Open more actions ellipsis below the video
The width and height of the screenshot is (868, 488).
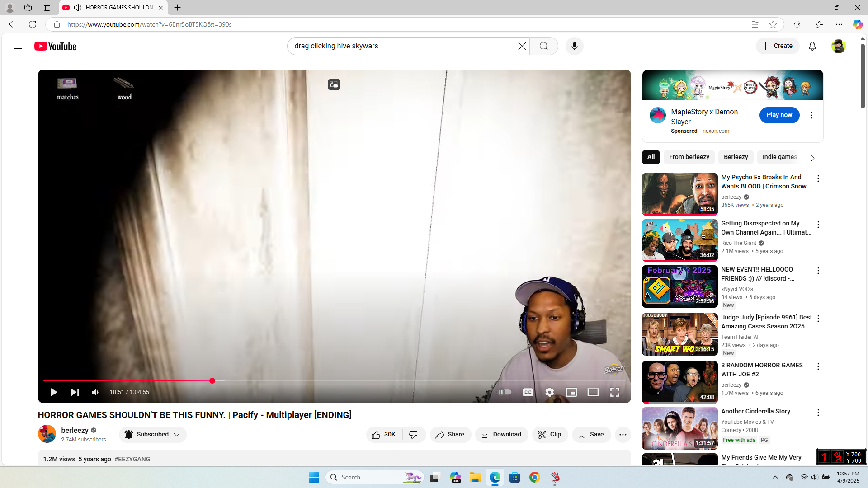point(623,435)
